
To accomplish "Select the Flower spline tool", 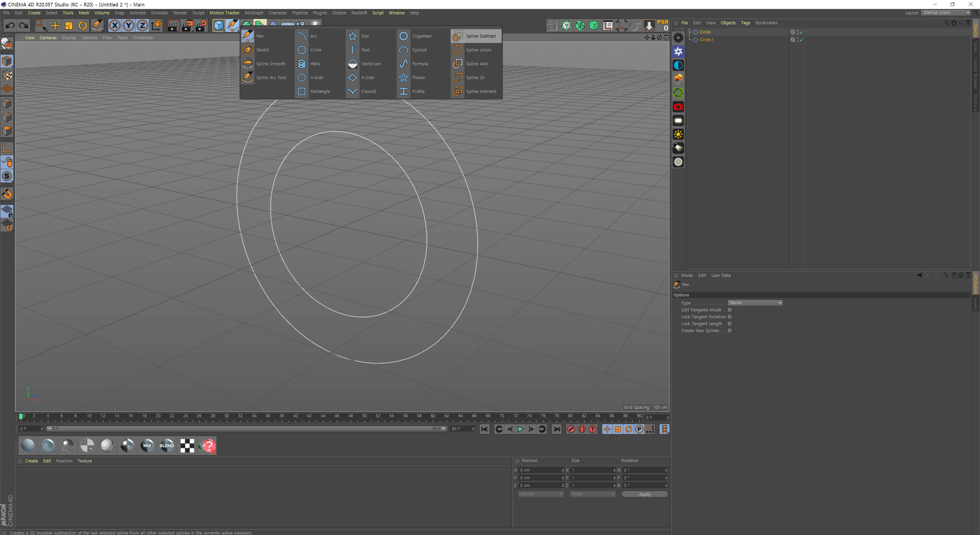I will (419, 77).
